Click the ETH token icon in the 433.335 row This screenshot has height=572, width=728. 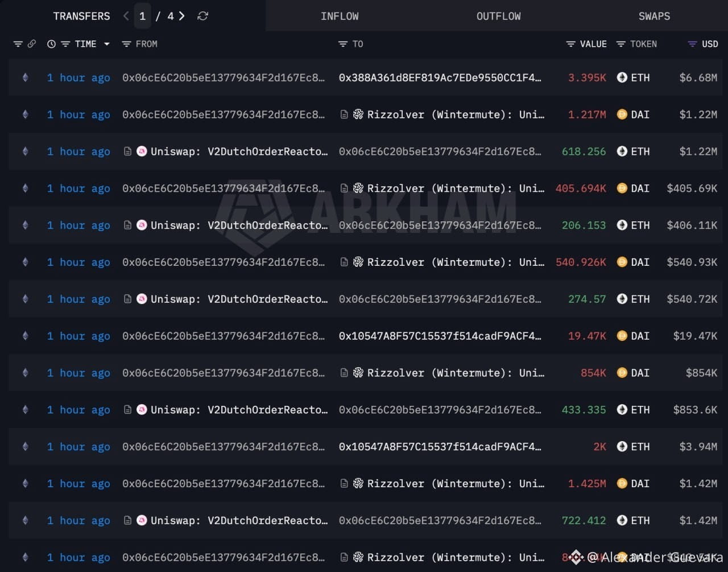(x=622, y=410)
